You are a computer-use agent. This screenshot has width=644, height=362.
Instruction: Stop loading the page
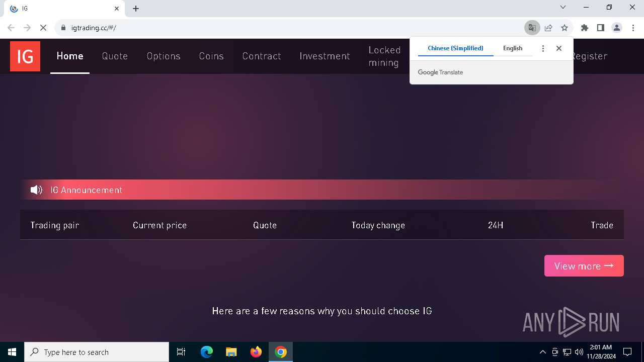pyautogui.click(x=43, y=28)
